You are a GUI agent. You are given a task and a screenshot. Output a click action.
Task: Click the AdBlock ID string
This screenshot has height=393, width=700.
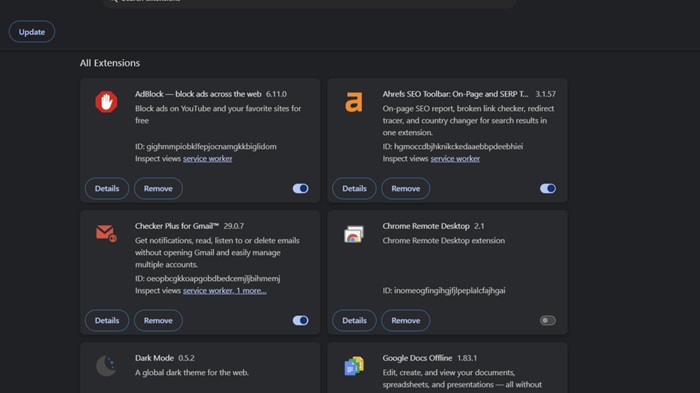point(206,146)
